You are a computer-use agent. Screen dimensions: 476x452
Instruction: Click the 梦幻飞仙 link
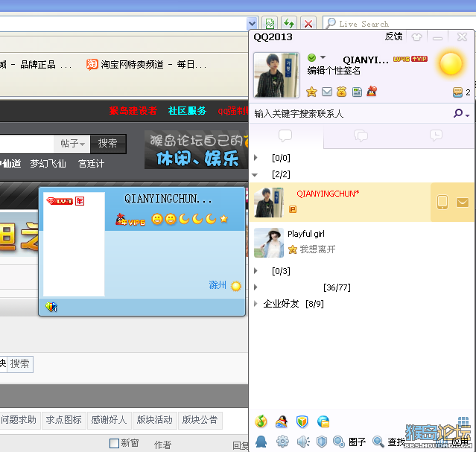coord(48,164)
